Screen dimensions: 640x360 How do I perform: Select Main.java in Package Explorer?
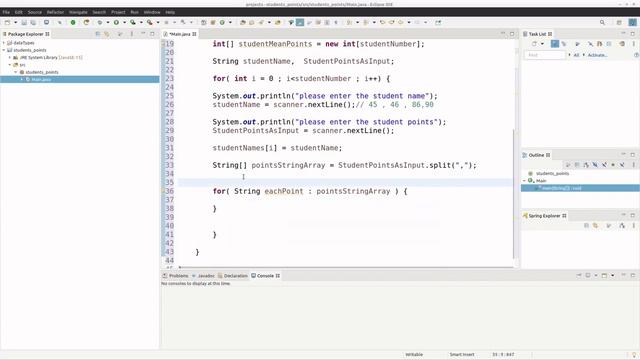pos(80,80)
